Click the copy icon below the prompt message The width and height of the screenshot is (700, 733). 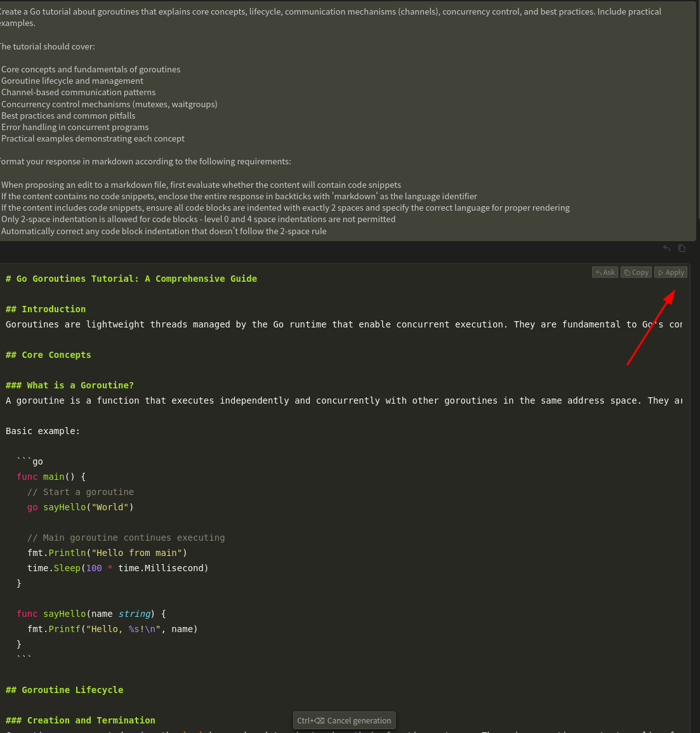click(x=682, y=249)
